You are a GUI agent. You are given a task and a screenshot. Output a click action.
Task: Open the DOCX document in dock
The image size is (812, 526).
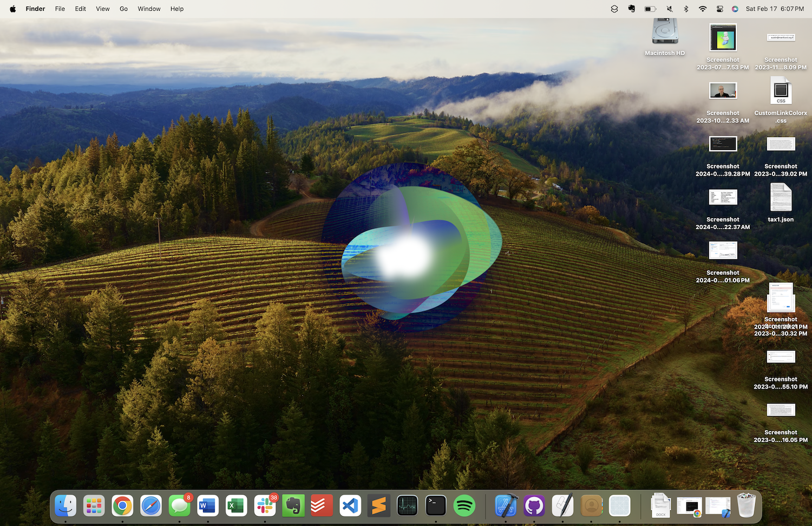(661, 506)
